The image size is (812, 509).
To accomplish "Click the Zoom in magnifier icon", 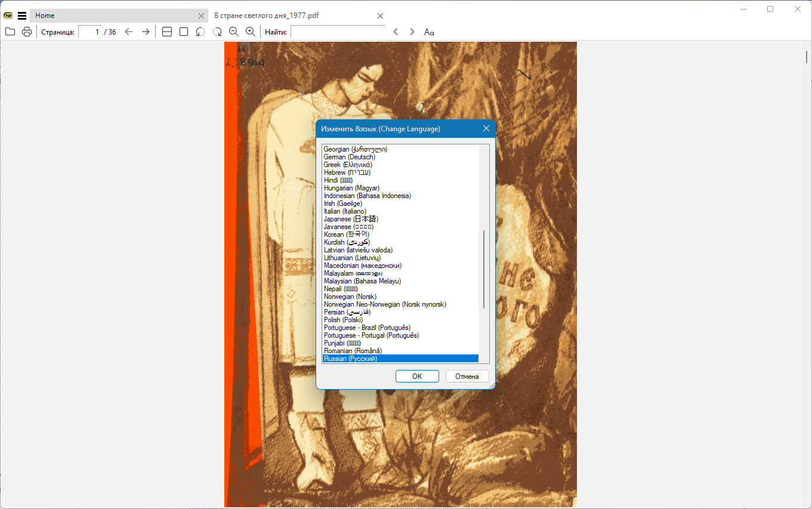I will (x=251, y=32).
